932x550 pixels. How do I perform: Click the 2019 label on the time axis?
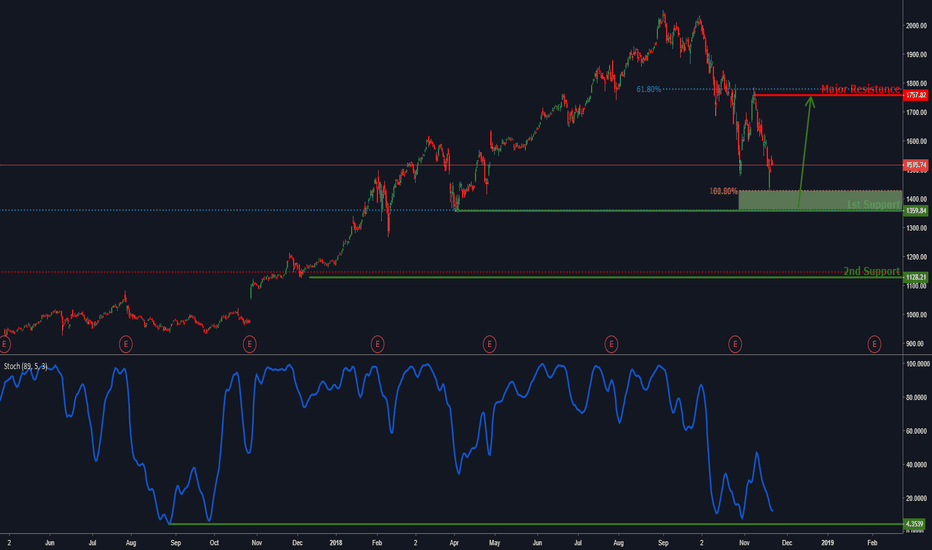coord(827,543)
